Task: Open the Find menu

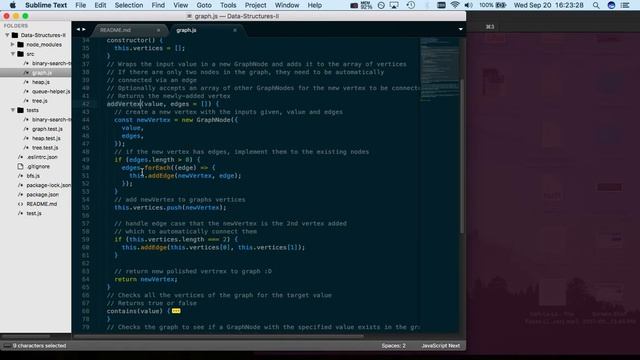Action: pyautogui.click(x=158, y=5)
